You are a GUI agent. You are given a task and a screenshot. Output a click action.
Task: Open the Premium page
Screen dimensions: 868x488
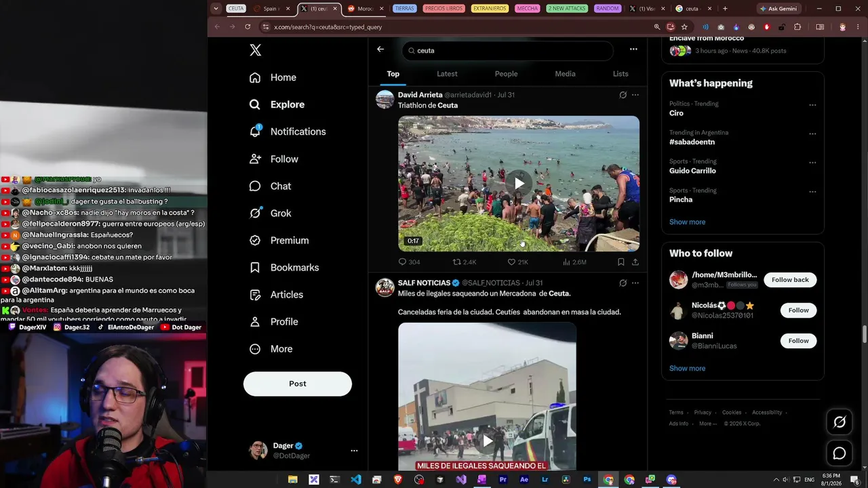pos(279,240)
